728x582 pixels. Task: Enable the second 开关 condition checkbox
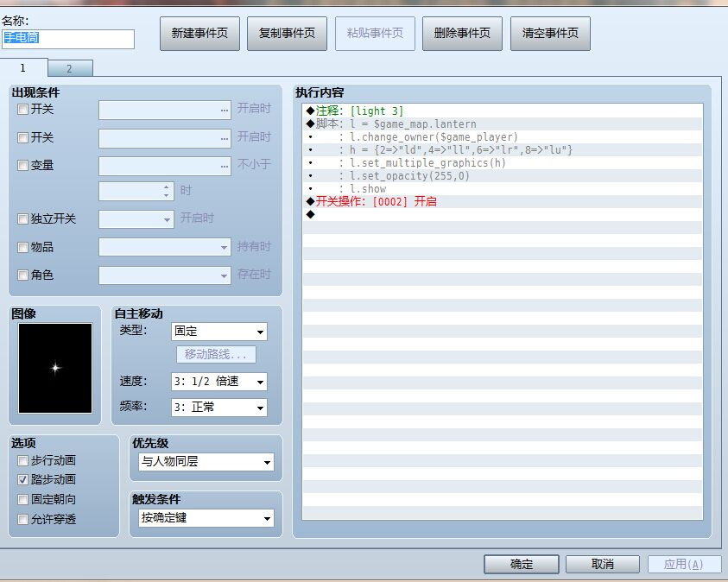click(x=22, y=138)
